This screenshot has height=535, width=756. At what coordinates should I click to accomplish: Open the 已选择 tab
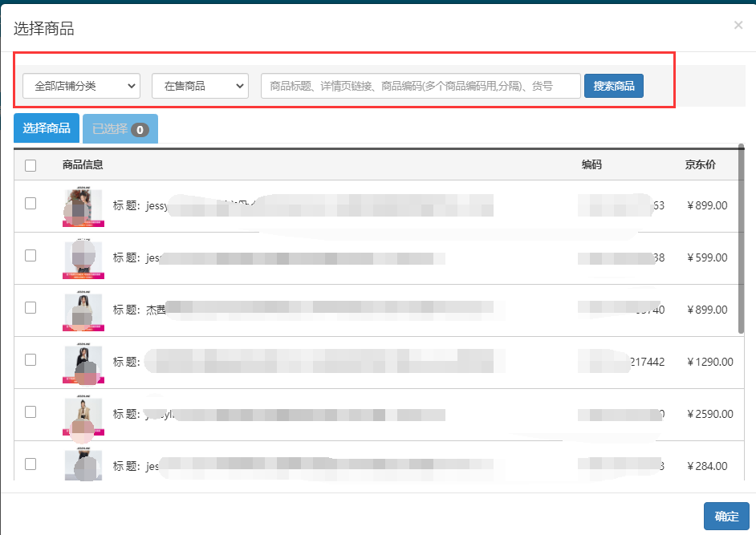pos(120,128)
